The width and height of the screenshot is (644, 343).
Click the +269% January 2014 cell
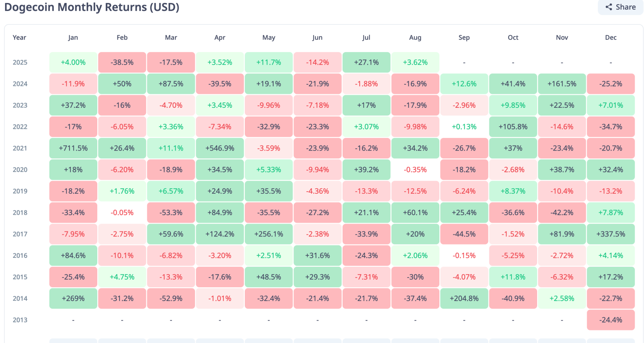pyautogui.click(x=73, y=299)
